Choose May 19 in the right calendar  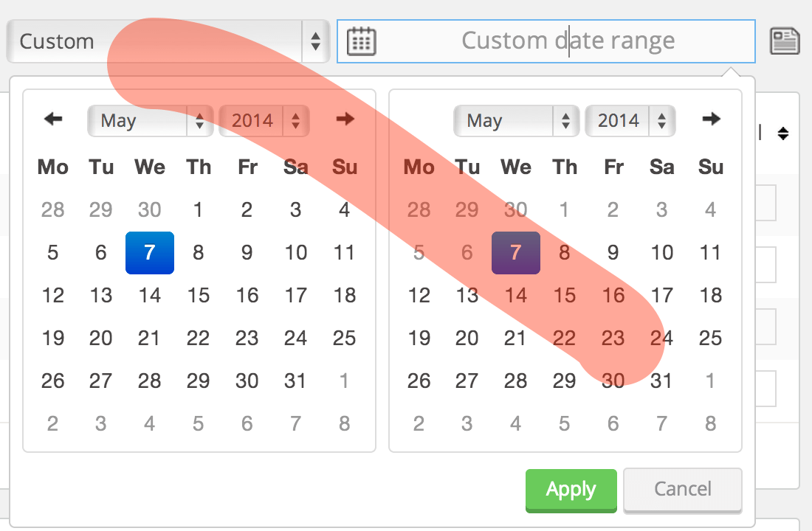coord(419,339)
